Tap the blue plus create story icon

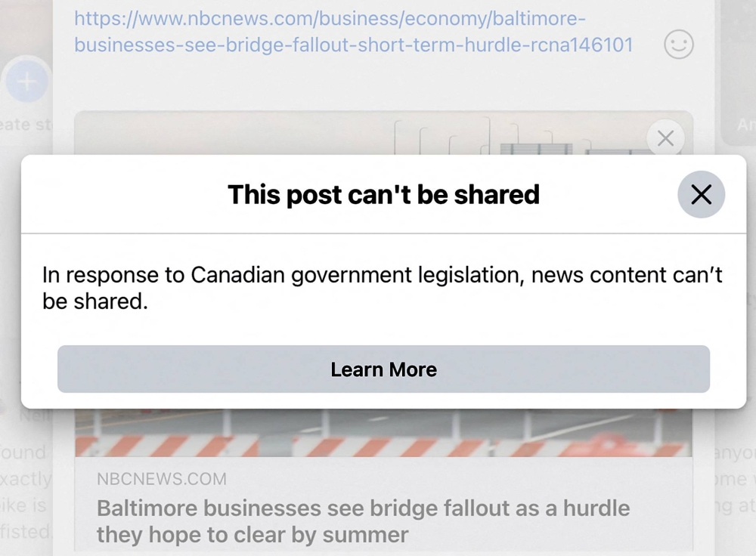(26, 82)
